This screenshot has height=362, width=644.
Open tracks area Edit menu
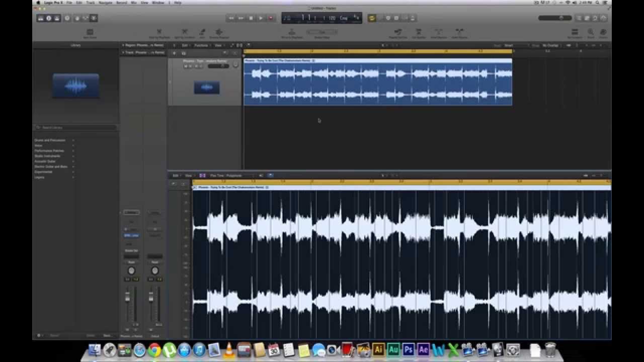pyautogui.click(x=186, y=45)
